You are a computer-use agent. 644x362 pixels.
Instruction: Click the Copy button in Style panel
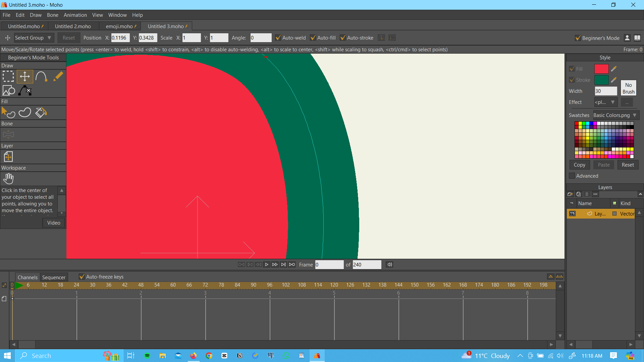[580, 165]
